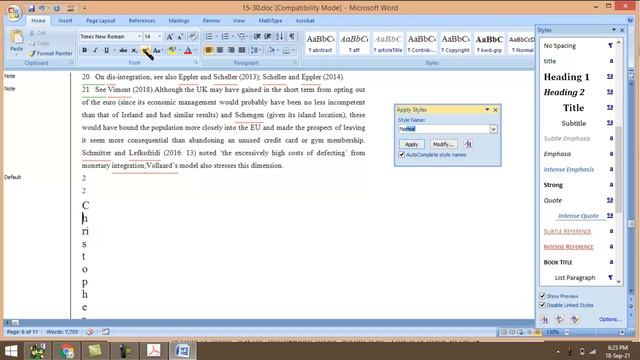Open the Insert tab
The height and width of the screenshot is (360, 640).
[x=65, y=20]
